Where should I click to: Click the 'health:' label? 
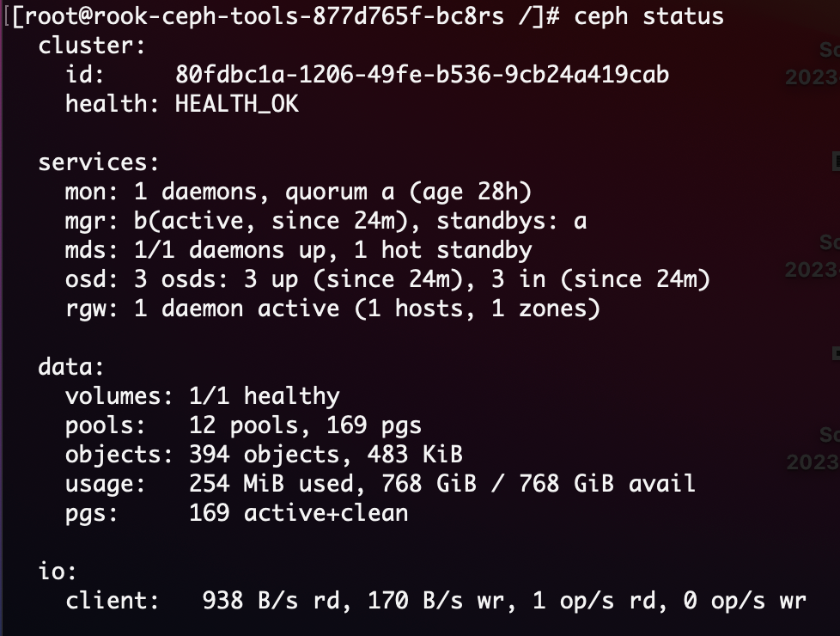[112, 103]
